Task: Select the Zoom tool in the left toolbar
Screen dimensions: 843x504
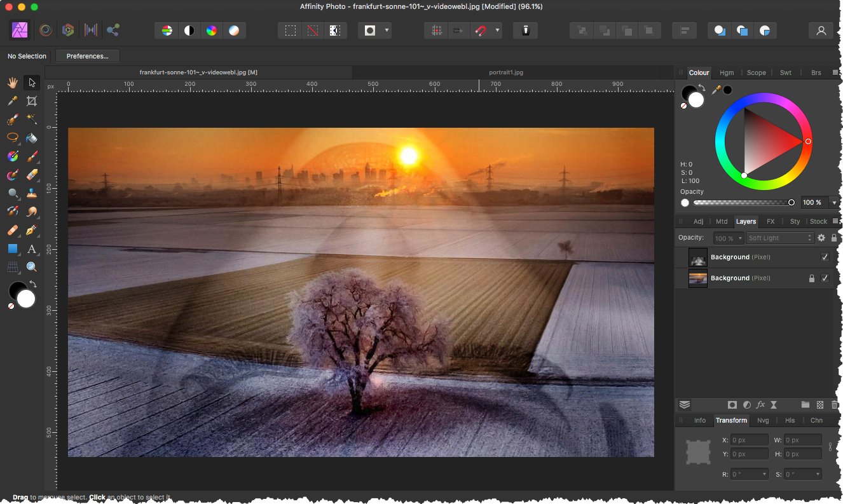Action: (32, 266)
